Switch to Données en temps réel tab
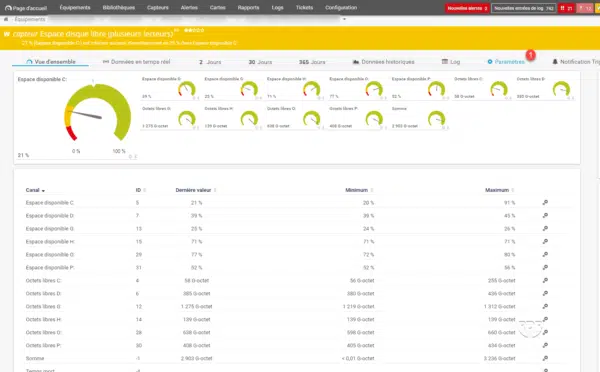This screenshot has width=600, height=372. (x=136, y=62)
